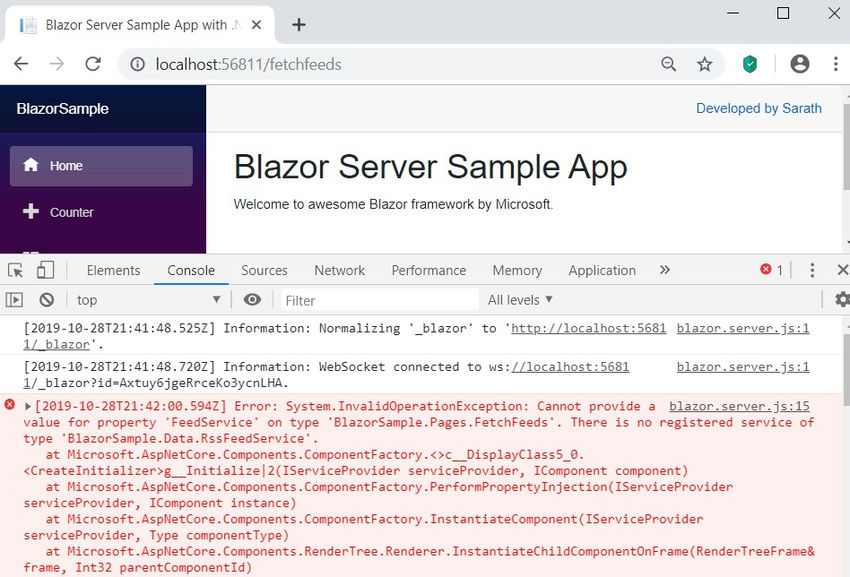The width and height of the screenshot is (850, 577).
Task: Reload the fetchfeeds page
Action: click(x=94, y=63)
